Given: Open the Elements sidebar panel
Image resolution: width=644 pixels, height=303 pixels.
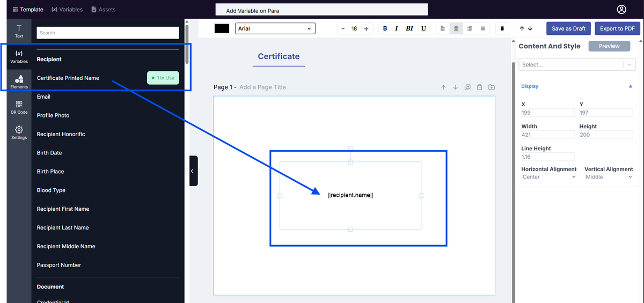Looking at the screenshot, I should coord(19,82).
